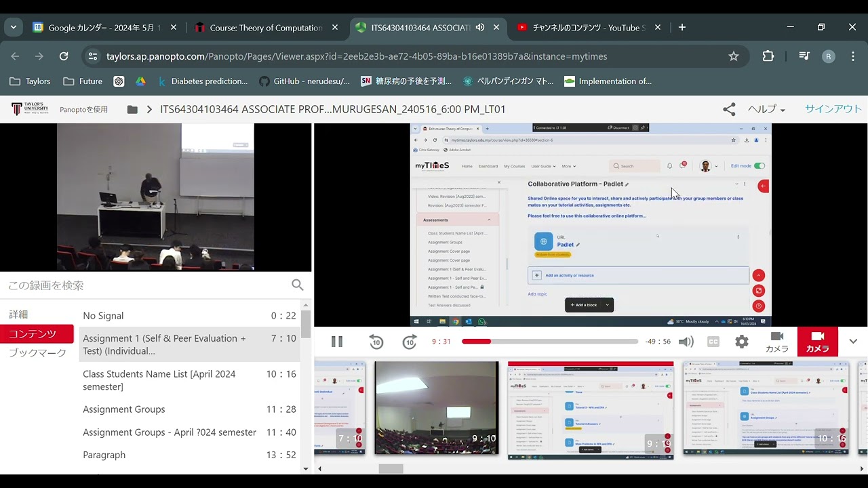The image size is (868, 488).
Task: Jump to Paragraph 13:52 entry
Action: 189,455
